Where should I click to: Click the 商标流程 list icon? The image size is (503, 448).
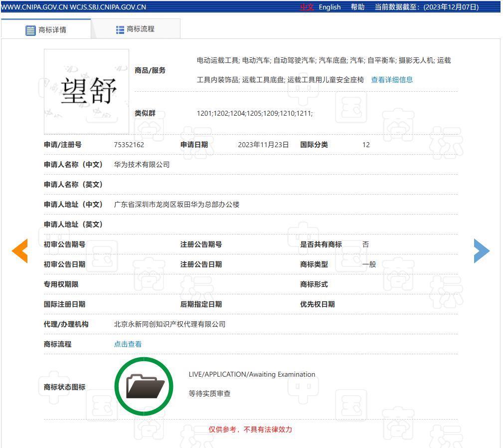[119, 29]
